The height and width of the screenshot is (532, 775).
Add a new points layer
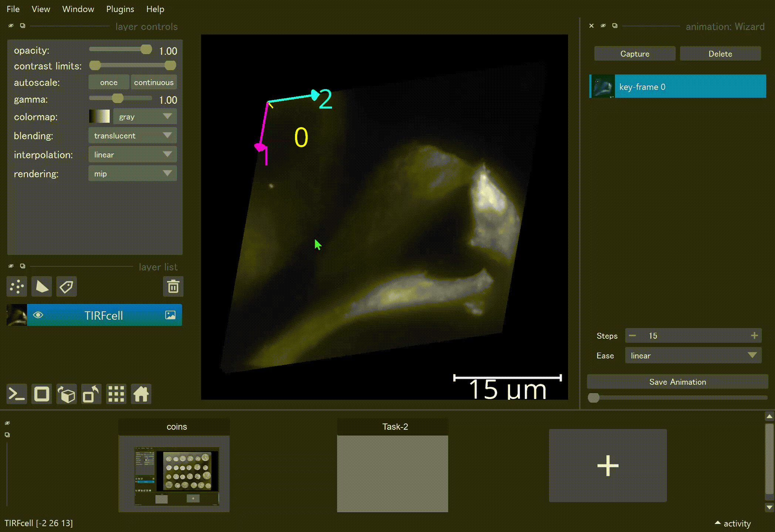point(17,286)
